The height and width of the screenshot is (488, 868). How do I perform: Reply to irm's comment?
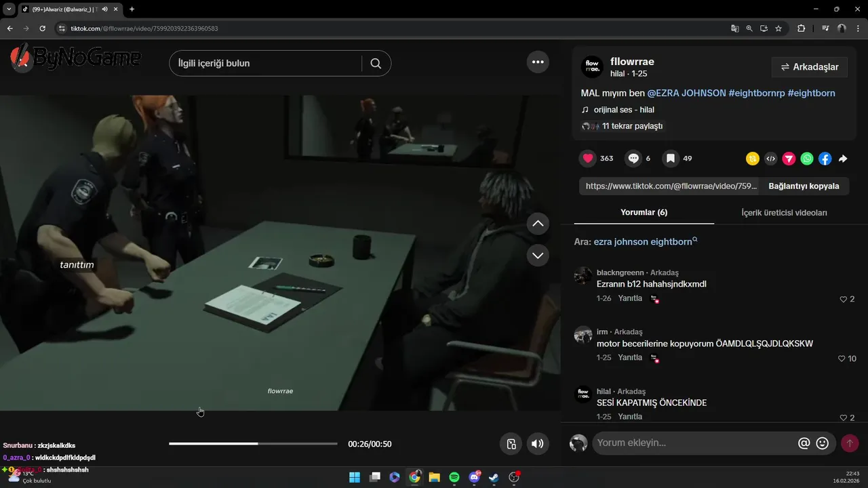pyautogui.click(x=630, y=357)
